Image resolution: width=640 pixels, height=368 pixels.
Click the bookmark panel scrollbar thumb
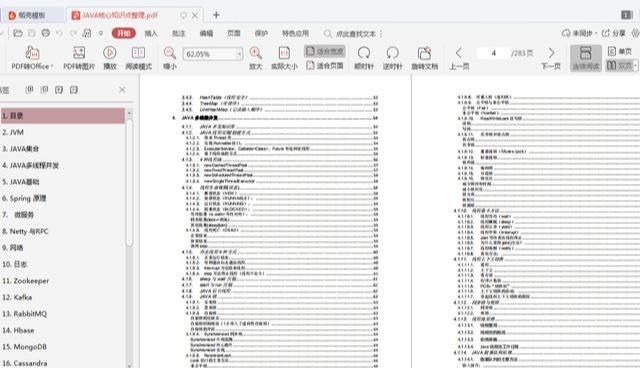click(x=129, y=183)
